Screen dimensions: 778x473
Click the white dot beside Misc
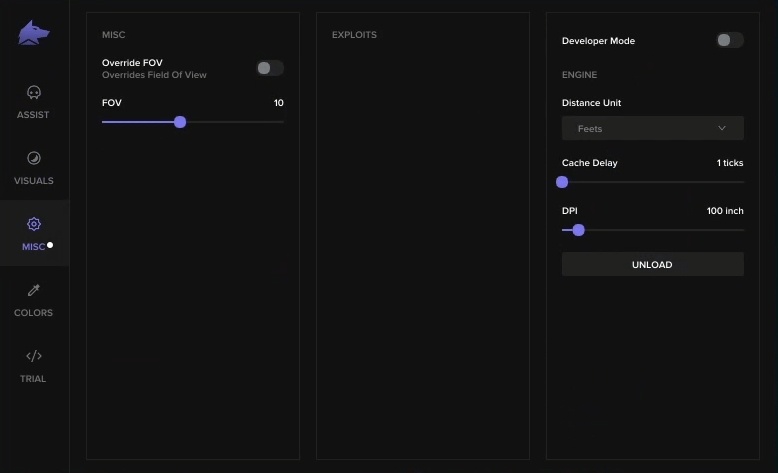point(50,245)
